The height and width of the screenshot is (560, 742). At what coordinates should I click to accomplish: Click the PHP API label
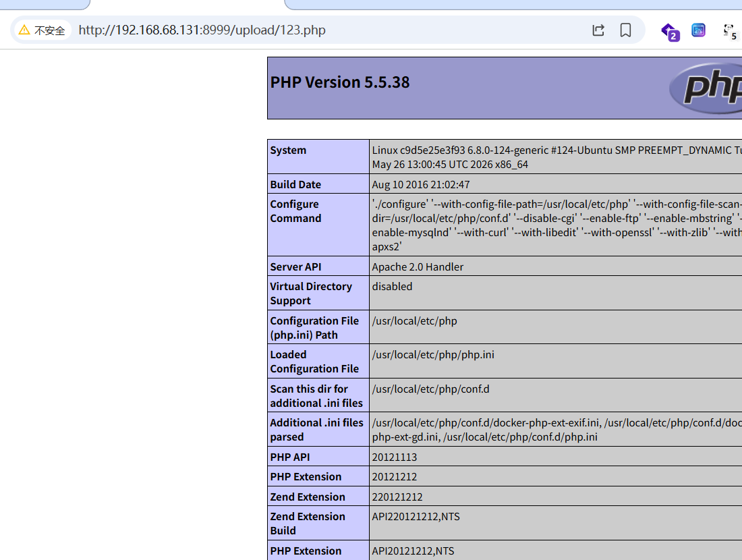pyautogui.click(x=290, y=457)
